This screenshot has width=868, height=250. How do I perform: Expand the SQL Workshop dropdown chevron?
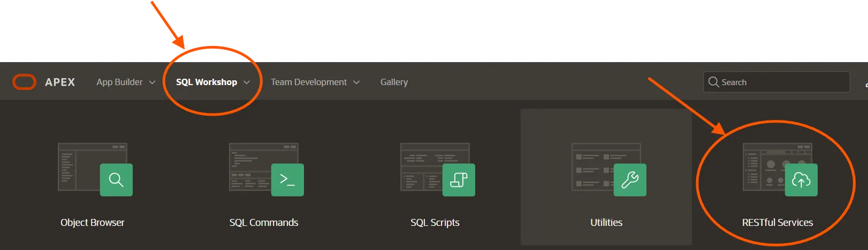pos(247,82)
